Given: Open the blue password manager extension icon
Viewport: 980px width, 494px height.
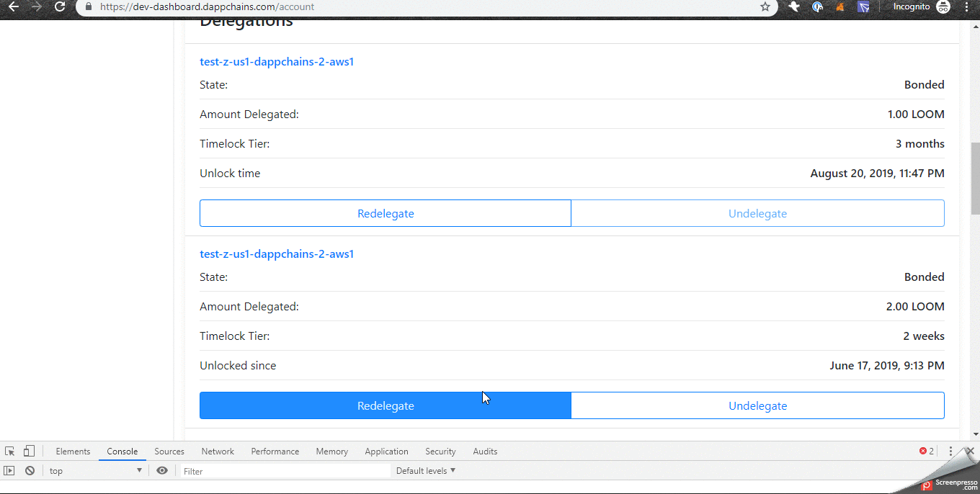Looking at the screenshot, I should pos(817,6).
